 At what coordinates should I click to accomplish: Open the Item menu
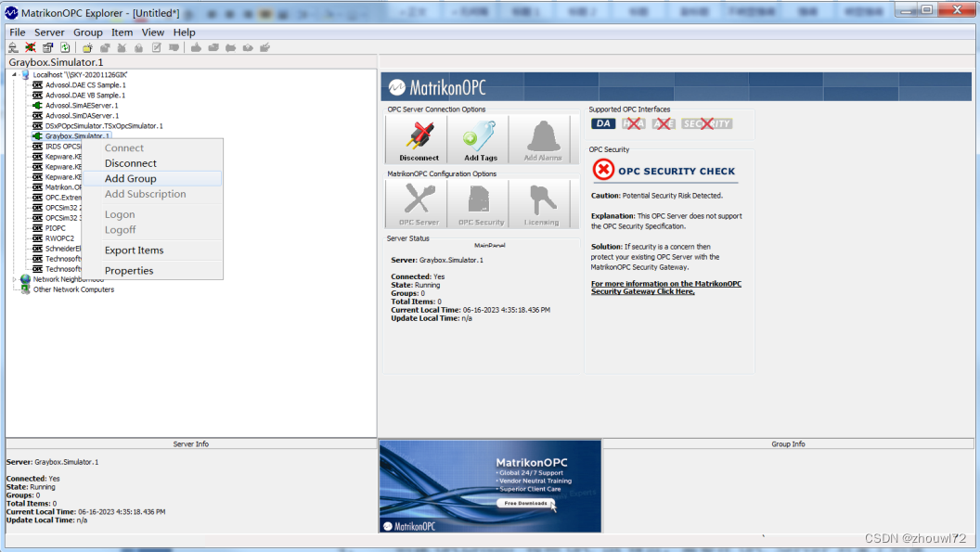[122, 32]
